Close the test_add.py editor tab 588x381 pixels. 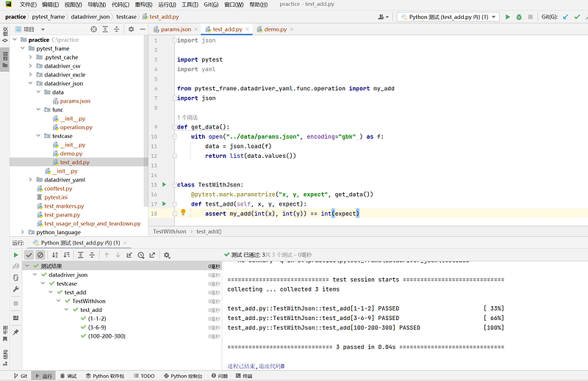[247, 29]
